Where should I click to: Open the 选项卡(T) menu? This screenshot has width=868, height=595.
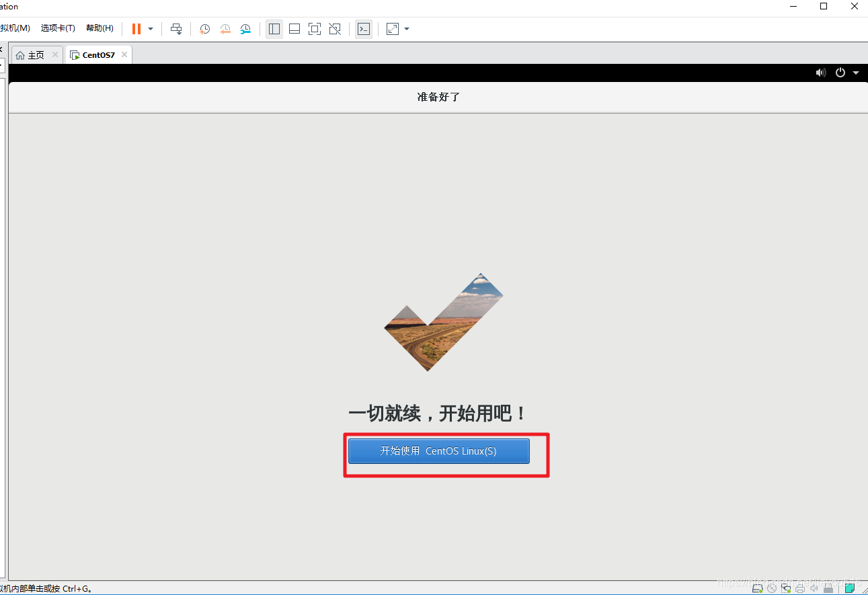58,28
